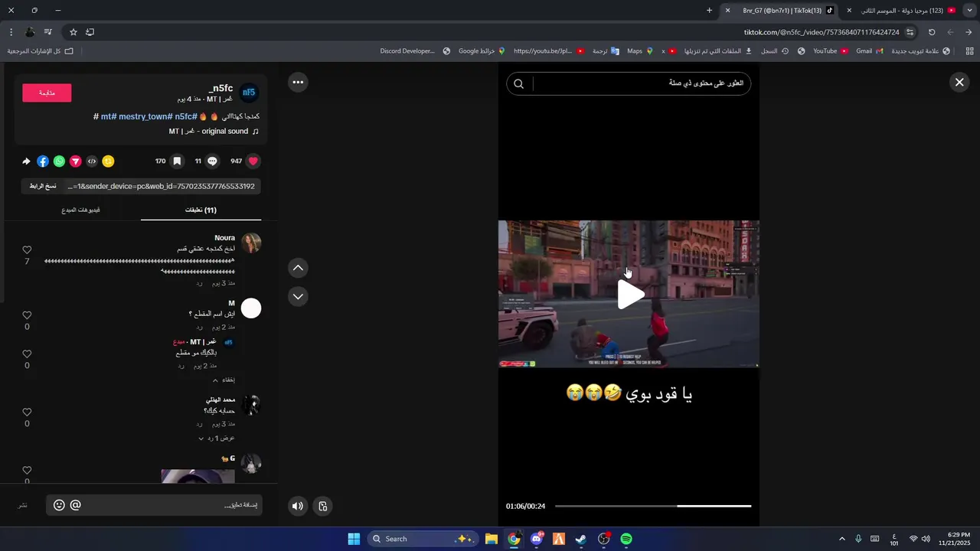The width and height of the screenshot is (980, 551).
Task: Switch to the comments (11) tab
Action: tap(201, 210)
